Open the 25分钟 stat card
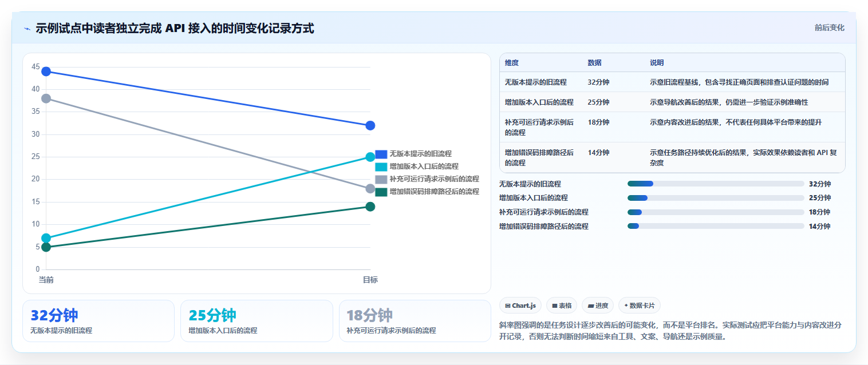This screenshot has height=365, width=868. [257, 321]
